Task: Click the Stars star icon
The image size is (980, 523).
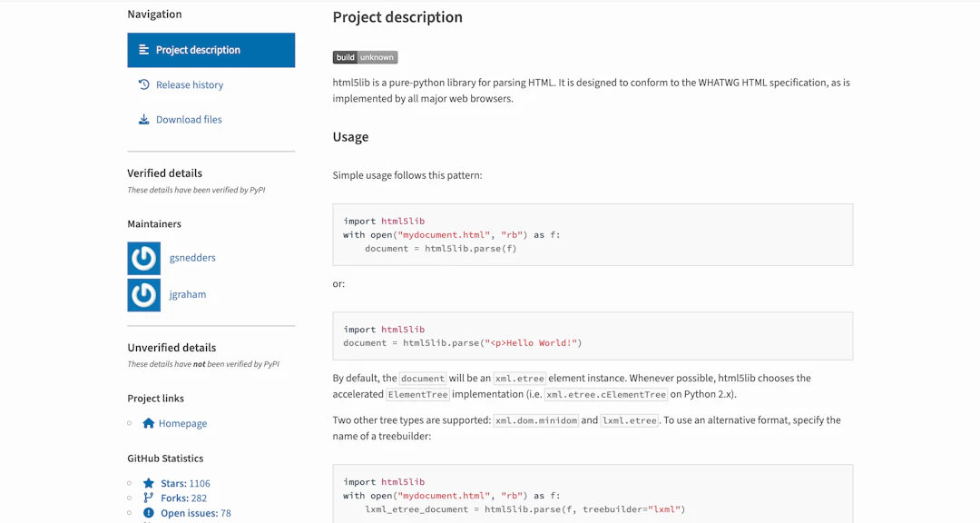Action: point(148,483)
